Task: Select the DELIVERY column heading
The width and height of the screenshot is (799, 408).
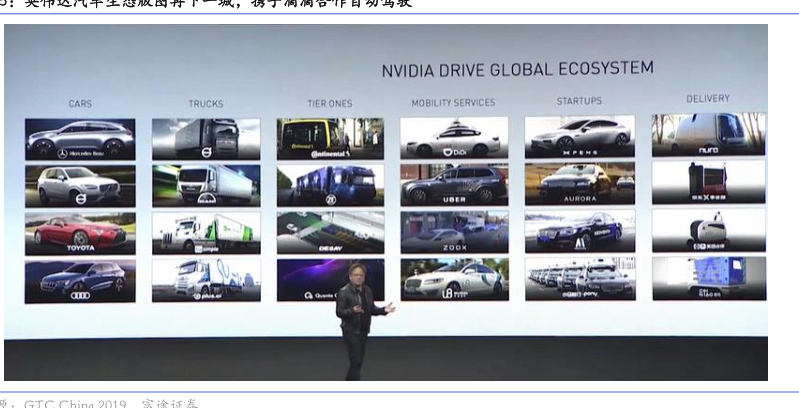Action: 708,98
